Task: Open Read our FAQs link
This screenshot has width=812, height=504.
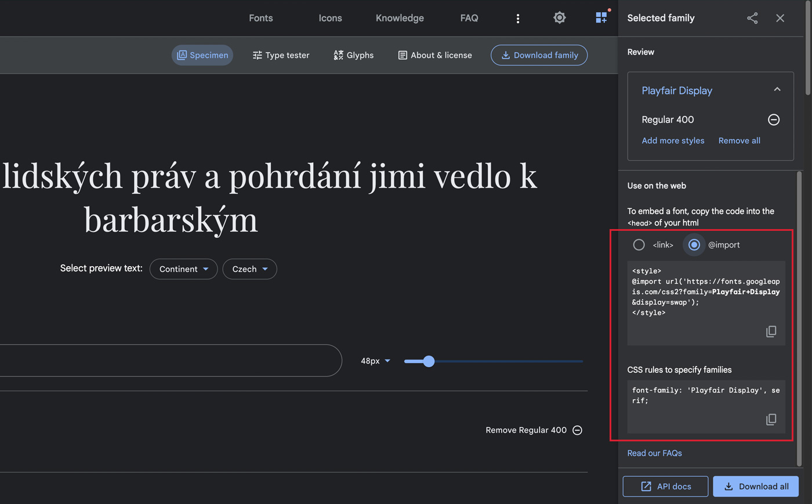Action: coord(654,453)
